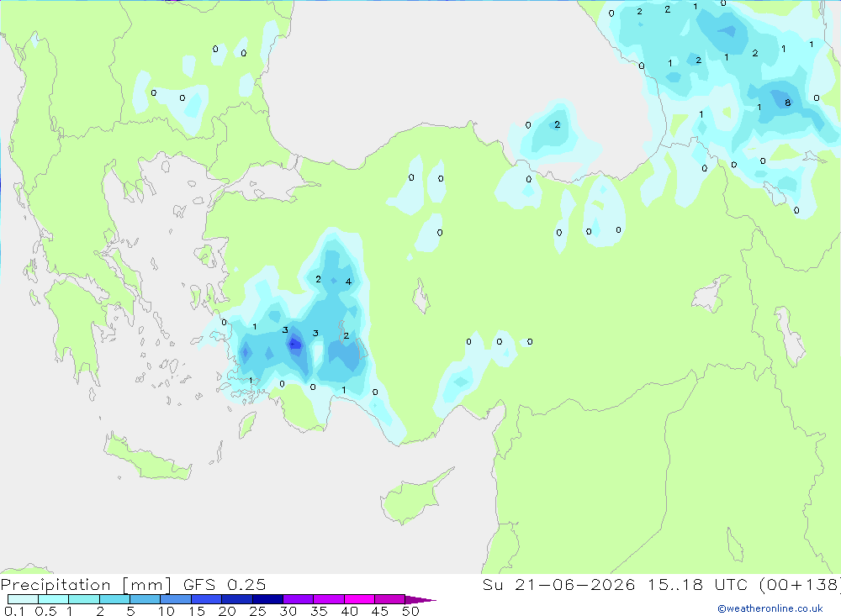This screenshot has height=616, width=841.
Task: Click the darkest blue legend swatch near 25
Action: click(267, 599)
